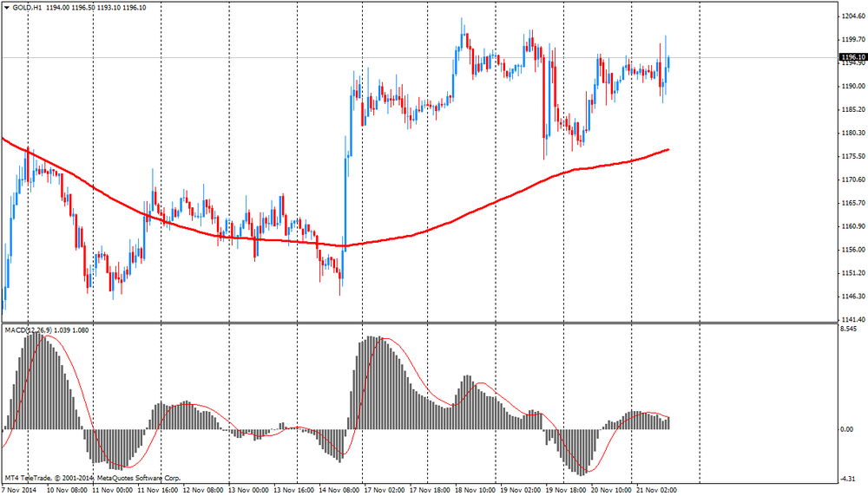Click the 1180.30 price scale label
This screenshot has height=496, width=868.
pyautogui.click(x=853, y=133)
